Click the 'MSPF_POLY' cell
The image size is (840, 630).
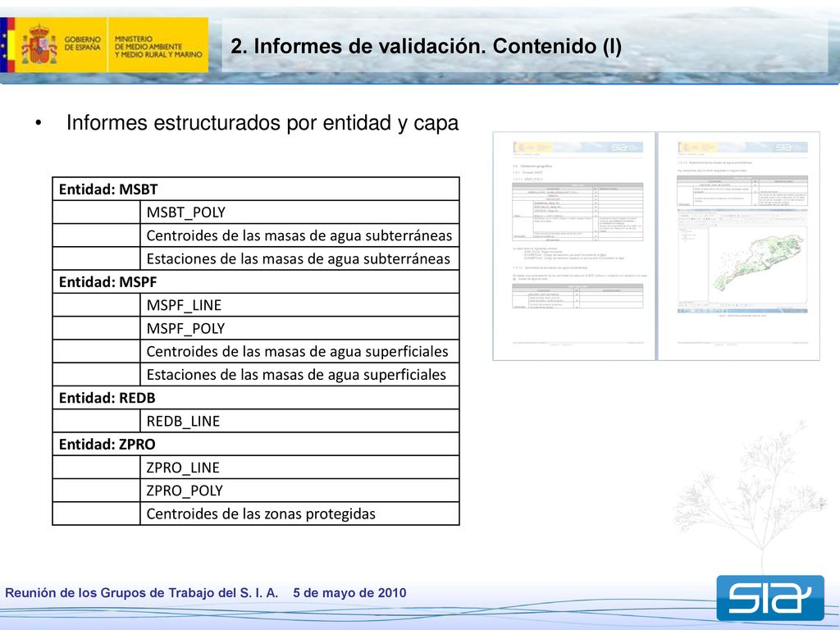300,328
